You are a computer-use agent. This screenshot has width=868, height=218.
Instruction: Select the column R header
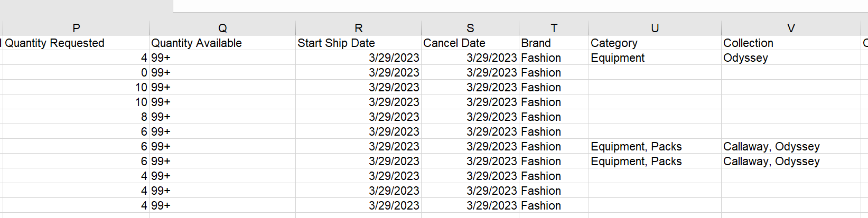click(x=358, y=28)
